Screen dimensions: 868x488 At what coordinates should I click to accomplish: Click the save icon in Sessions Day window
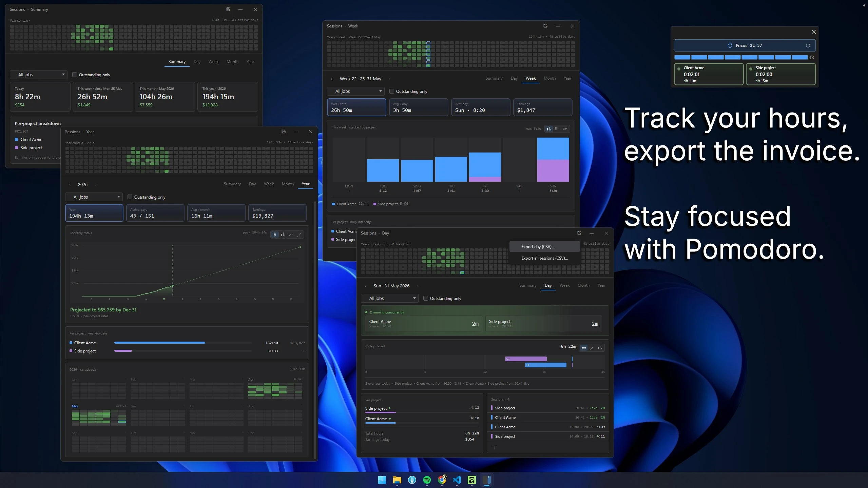click(x=579, y=233)
